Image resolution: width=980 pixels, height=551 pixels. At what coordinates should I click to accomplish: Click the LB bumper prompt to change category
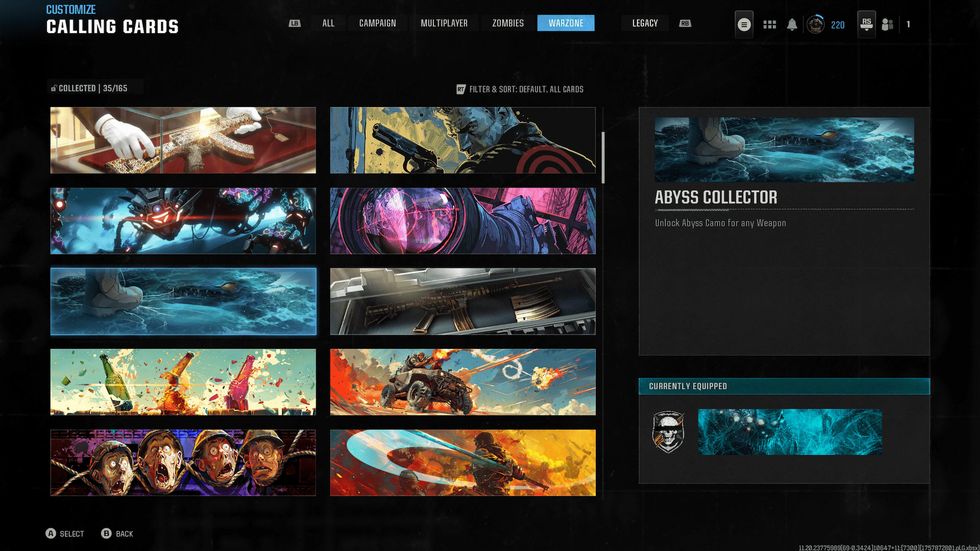point(295,23)
